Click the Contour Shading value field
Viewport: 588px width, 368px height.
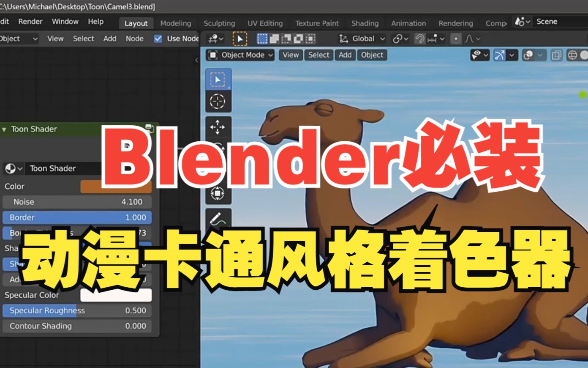click(x=77, y=326)
